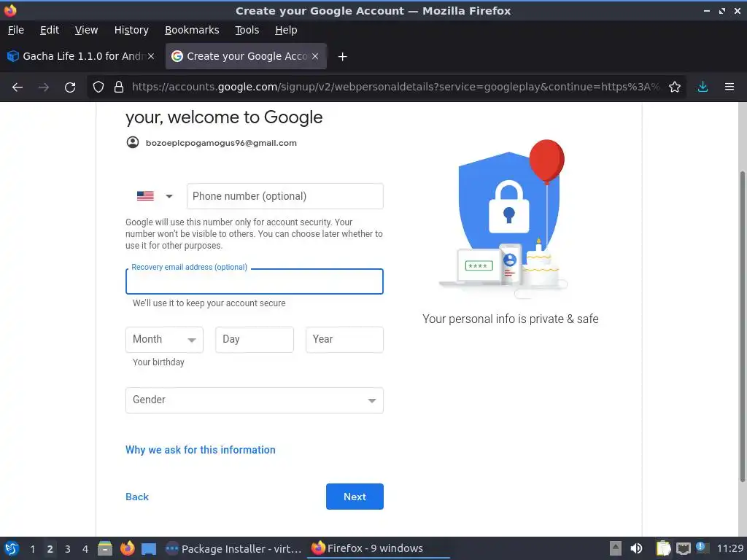747x560 pixels.
Task: Open a new tab with plus button
Action: tap(342, 57)
